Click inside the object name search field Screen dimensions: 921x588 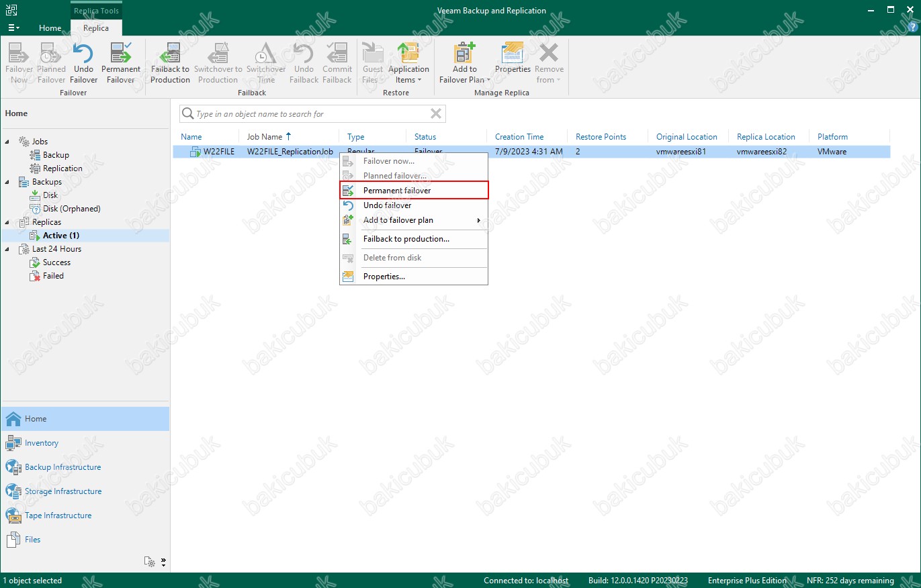coord(312,114)
